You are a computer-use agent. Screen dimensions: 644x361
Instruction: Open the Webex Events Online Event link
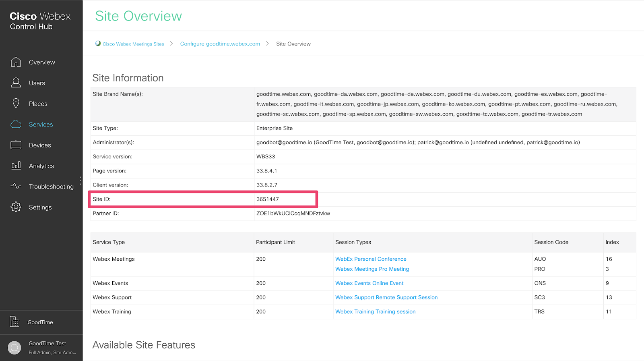click(x=369, y=283)
